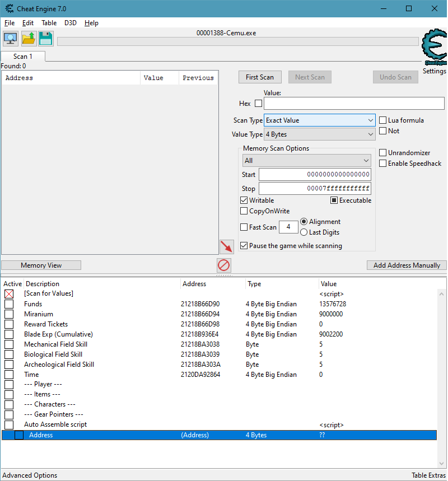Expand the Value Type dropdown
Viewport: 448px width, 481px height.
tap(319, 134)
